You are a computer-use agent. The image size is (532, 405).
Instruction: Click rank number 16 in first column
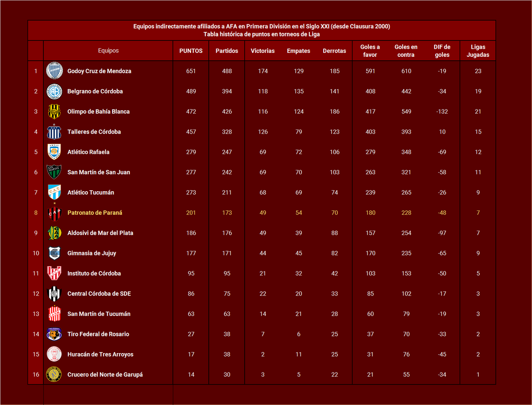coord(36,374)
